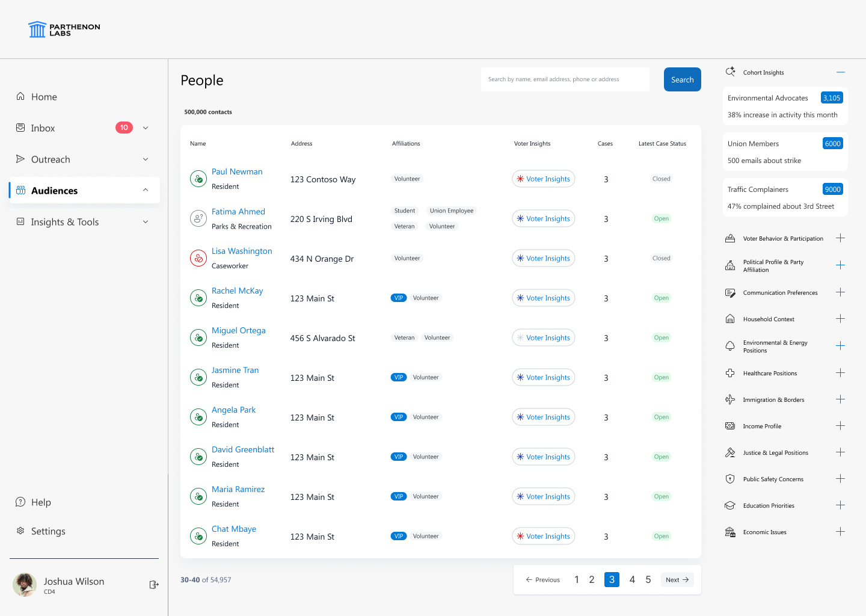
Task: Expand the Inbox menu chevron
Action: [x=146, y=128]
